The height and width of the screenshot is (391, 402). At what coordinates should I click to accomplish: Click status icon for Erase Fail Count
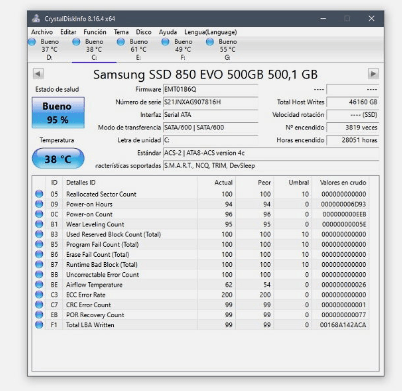(39, 254)
